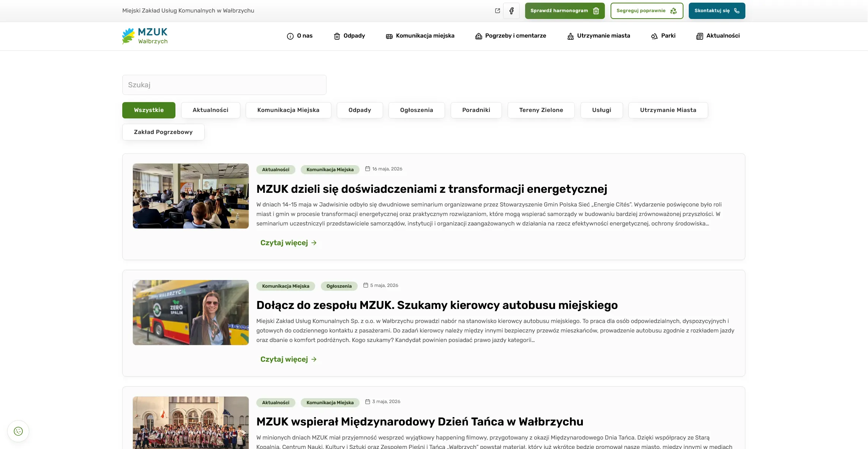Filter by Tereny Zielone category
This screenshot has width=868, height=449.
[541, 110]
